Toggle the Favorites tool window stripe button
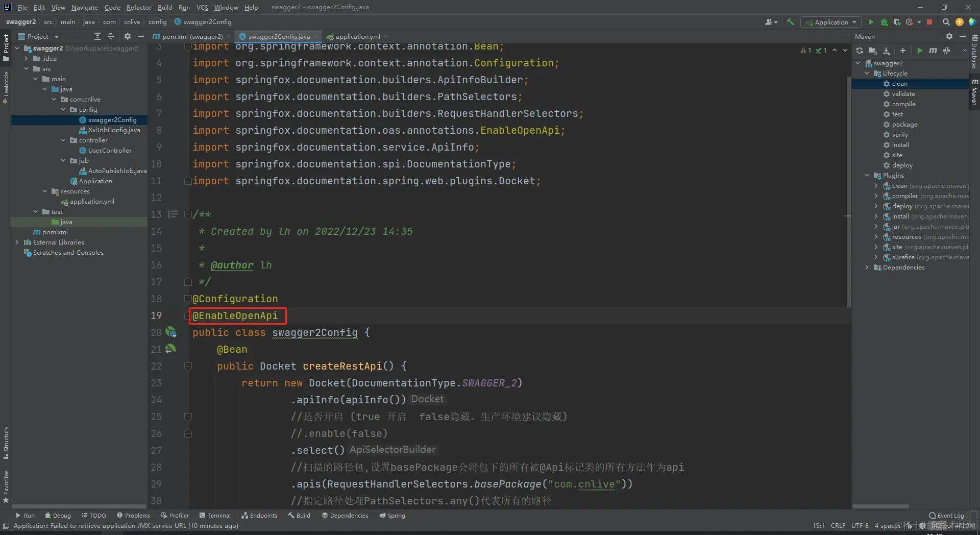The height and width of the screenshot is (535, 980). point(6,486)
